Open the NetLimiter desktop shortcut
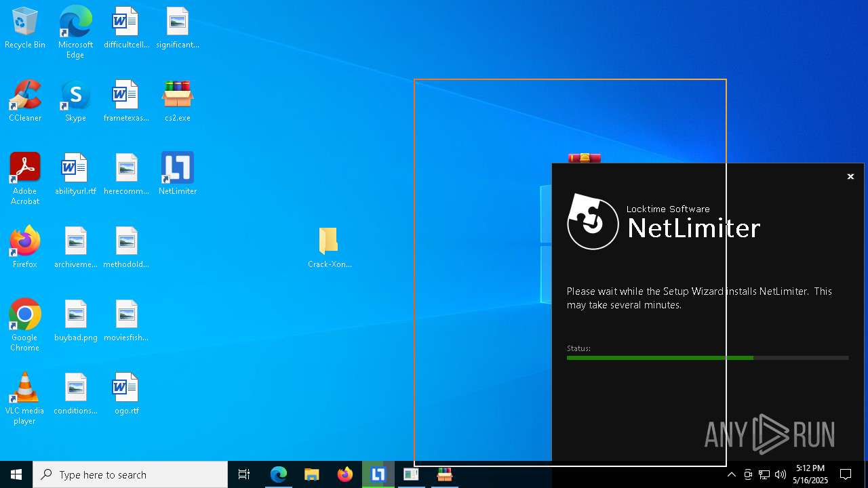868x488 pixels. pyautogui.click(x=178, y=175)
